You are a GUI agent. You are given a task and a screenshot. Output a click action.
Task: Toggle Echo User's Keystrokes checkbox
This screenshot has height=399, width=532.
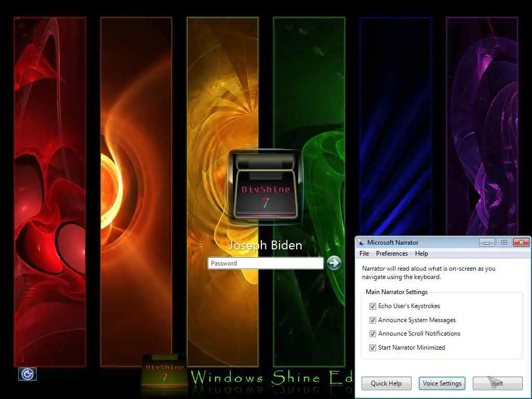(x=373, y=306)
